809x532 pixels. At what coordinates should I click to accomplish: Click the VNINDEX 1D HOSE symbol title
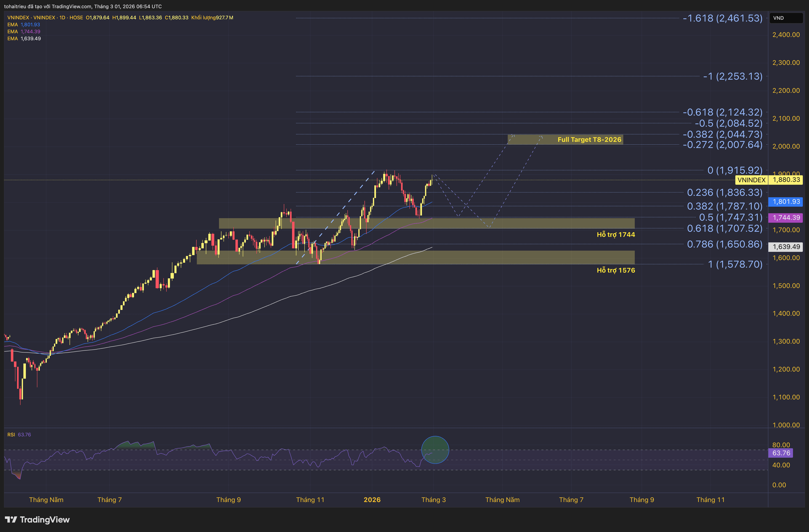click(x=45, y=18)
